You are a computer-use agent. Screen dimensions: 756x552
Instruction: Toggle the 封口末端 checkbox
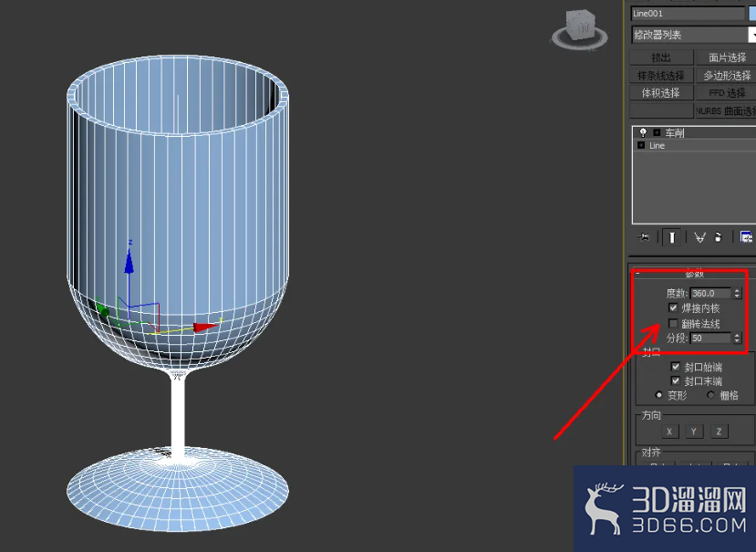[676, 380]
